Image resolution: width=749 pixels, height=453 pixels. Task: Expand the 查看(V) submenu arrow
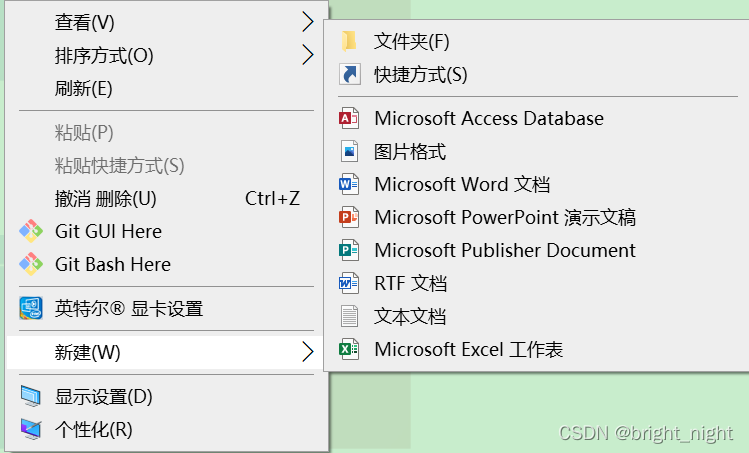coord(308,22)
